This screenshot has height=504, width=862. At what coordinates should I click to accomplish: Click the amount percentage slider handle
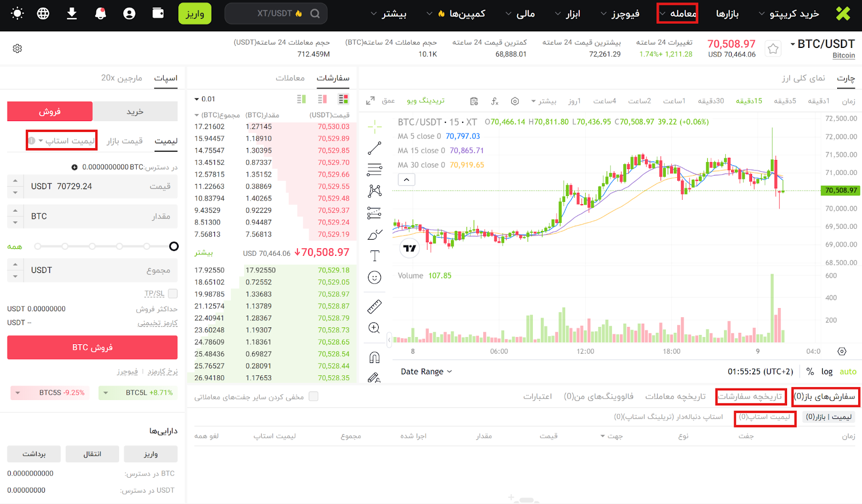(173, 246)
